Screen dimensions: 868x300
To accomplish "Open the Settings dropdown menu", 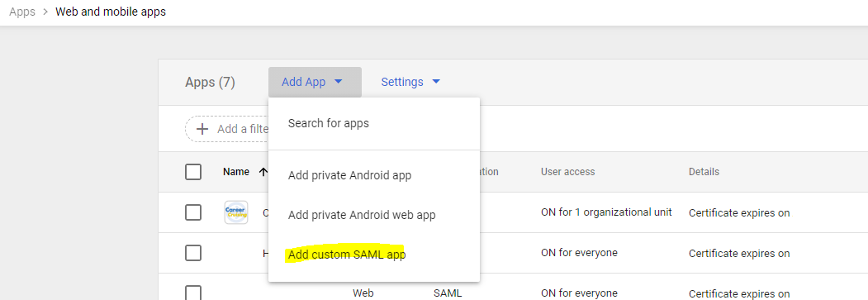I will pyautogui.click(x=410, y=82).
